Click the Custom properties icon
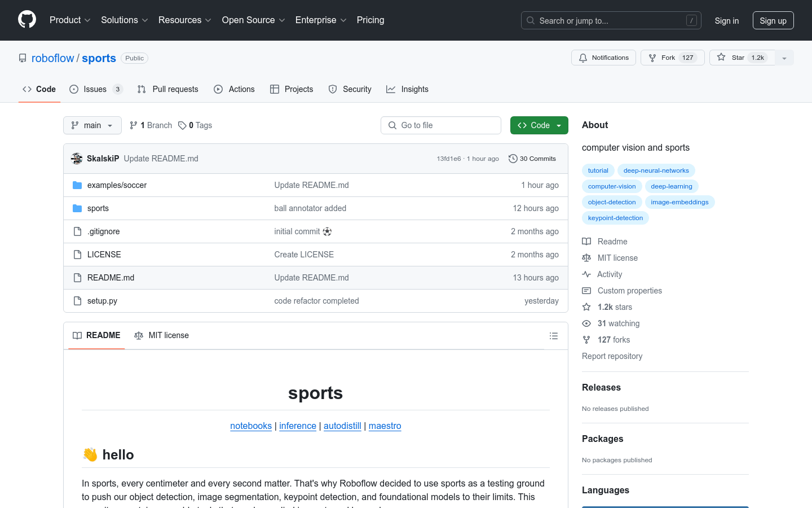The image size is (812, 508). coord(586,291)
